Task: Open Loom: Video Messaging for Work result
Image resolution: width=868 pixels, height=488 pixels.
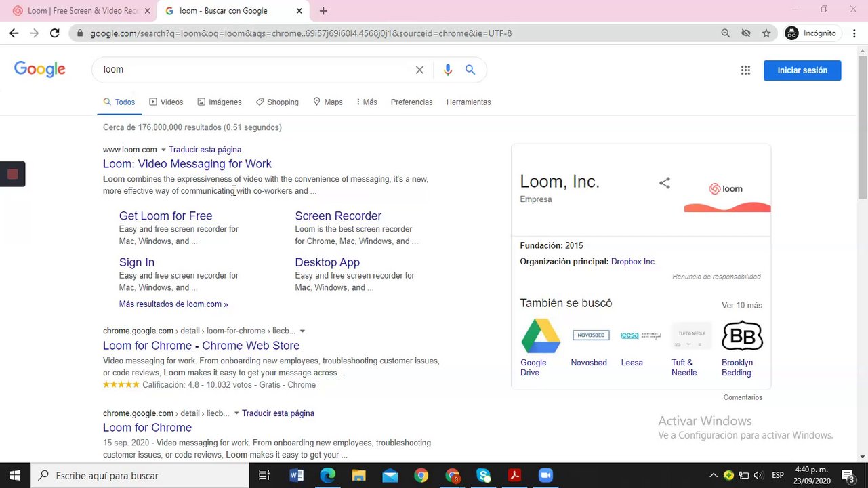Action: tap(187, 164)
